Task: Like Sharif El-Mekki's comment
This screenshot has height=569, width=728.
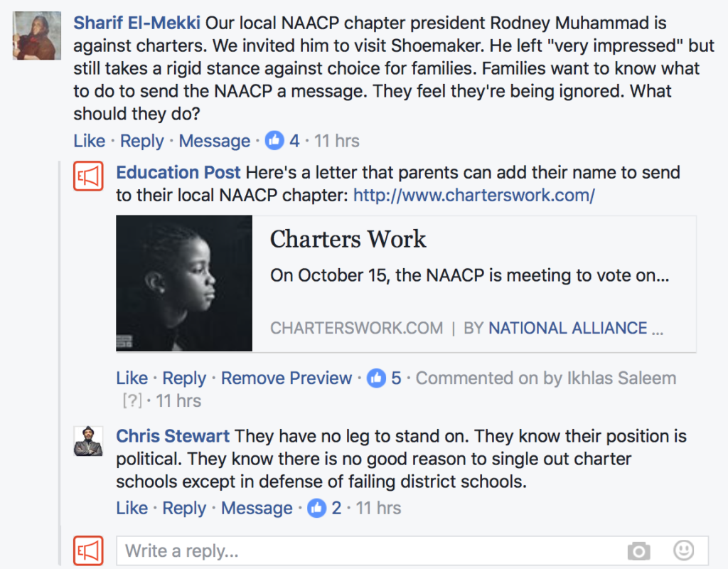Action: [89, 141]
